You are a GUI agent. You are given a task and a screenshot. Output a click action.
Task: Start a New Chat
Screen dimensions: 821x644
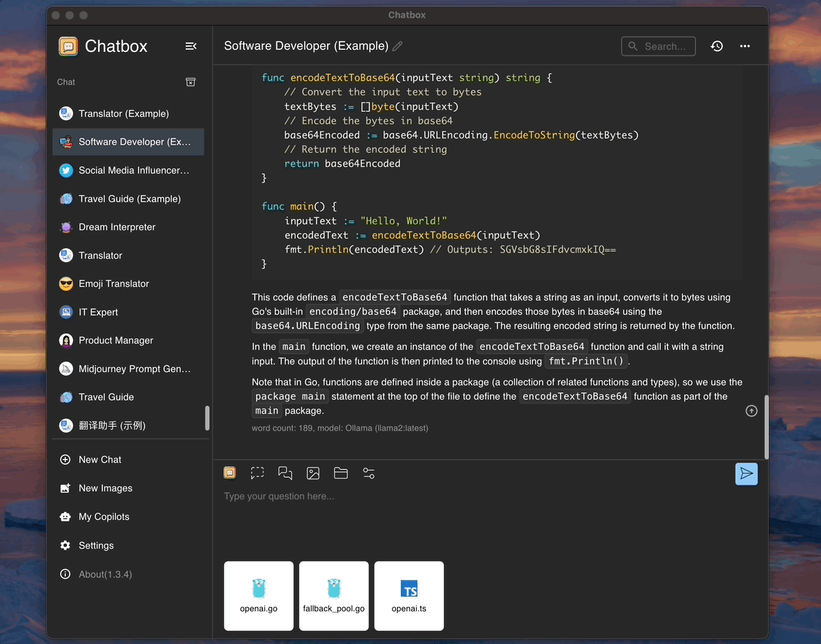99,460
